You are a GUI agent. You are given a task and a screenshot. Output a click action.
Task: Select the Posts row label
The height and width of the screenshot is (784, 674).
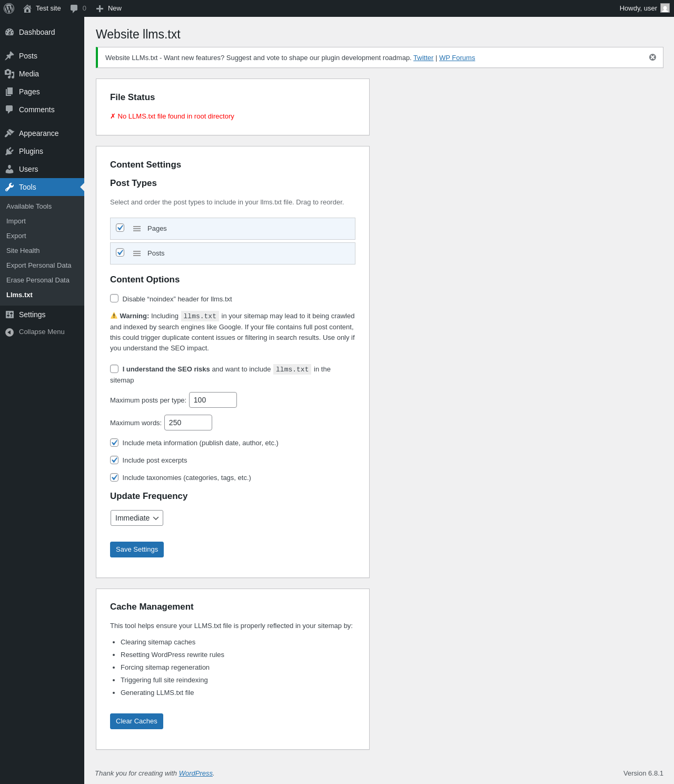[x=156, y=253]
